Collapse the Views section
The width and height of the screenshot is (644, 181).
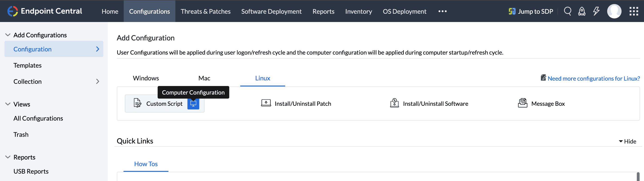point(8,104)
